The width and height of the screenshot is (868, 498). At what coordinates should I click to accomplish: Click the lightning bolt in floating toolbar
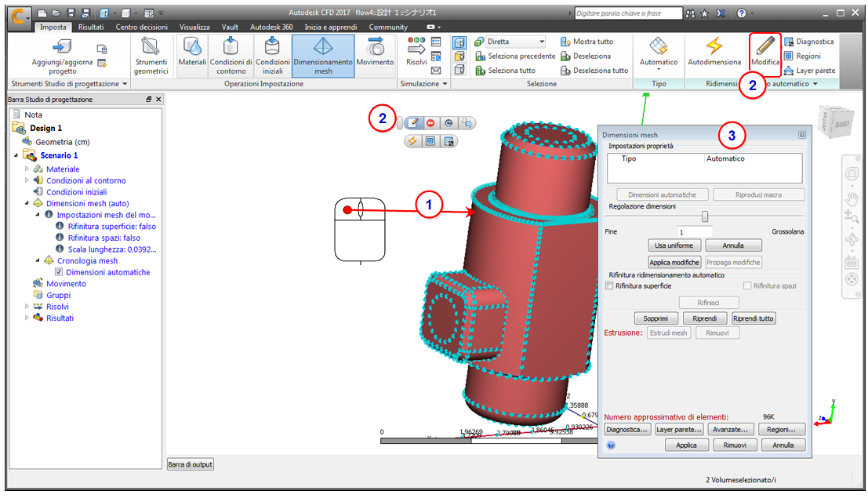pyautogui.click(x=412, y=141)
